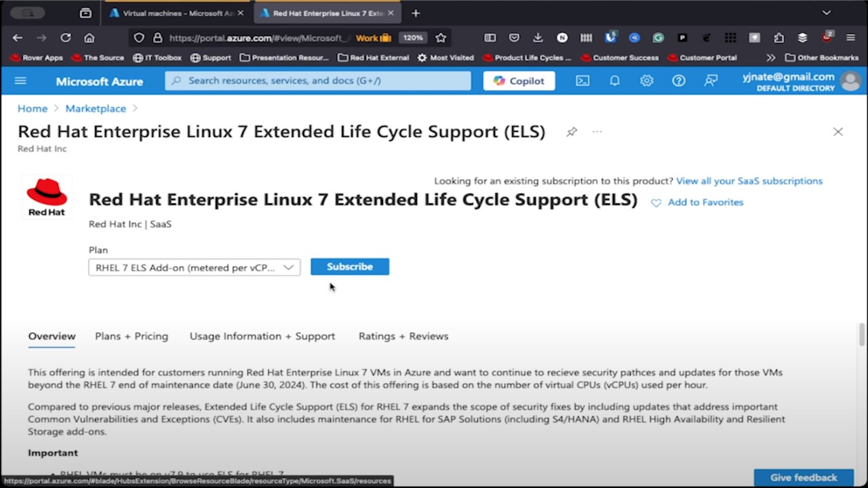Open IT Toolbox bookmark
Screen dimensions: 868x488
pos(157,58)
